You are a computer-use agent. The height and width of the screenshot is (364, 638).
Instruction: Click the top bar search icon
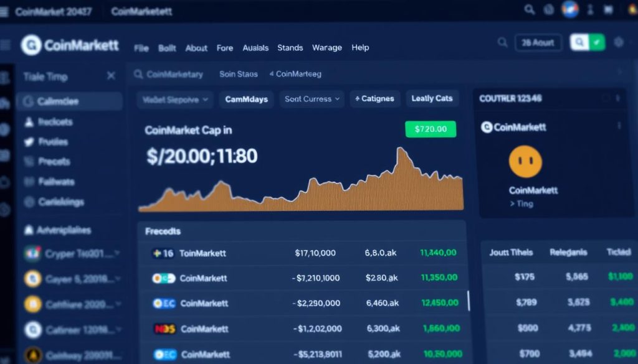coord(530,9)
